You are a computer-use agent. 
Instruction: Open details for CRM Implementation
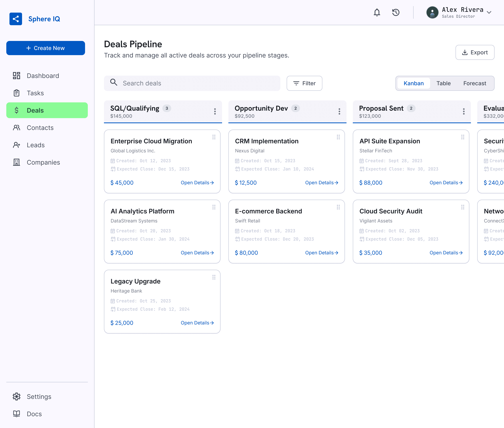coord(322,183)
